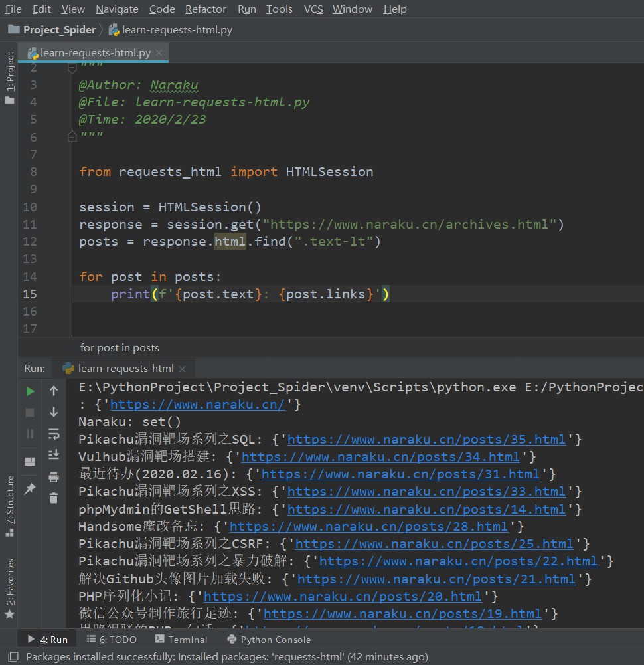Click the down arrow in Run panel

point(54,413)
